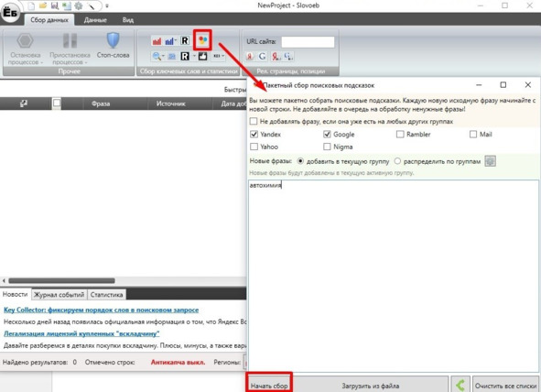Uncheck the Yandex checkbox
The height and width of the screenshot is (392, 541).
coord(254,135)
